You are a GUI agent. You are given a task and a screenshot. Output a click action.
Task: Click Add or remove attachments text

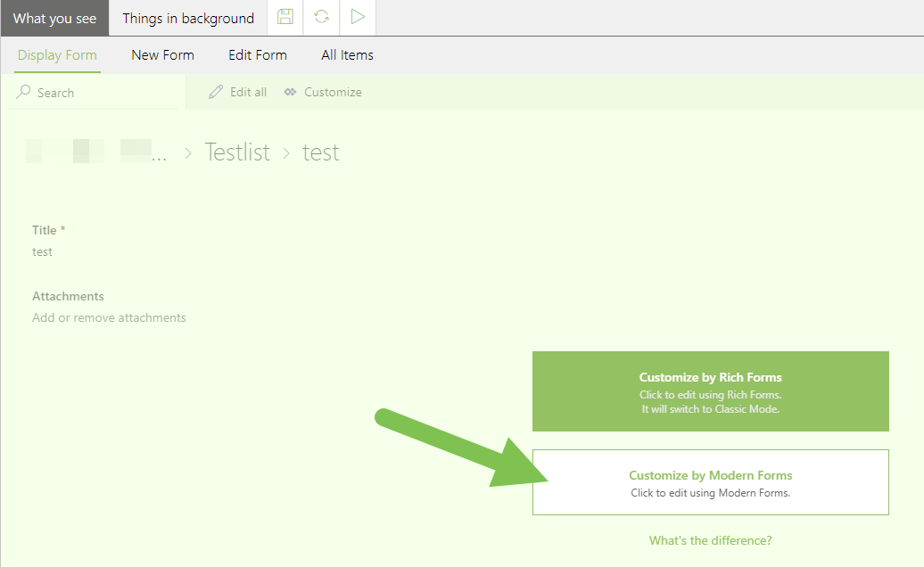point(109,317)
